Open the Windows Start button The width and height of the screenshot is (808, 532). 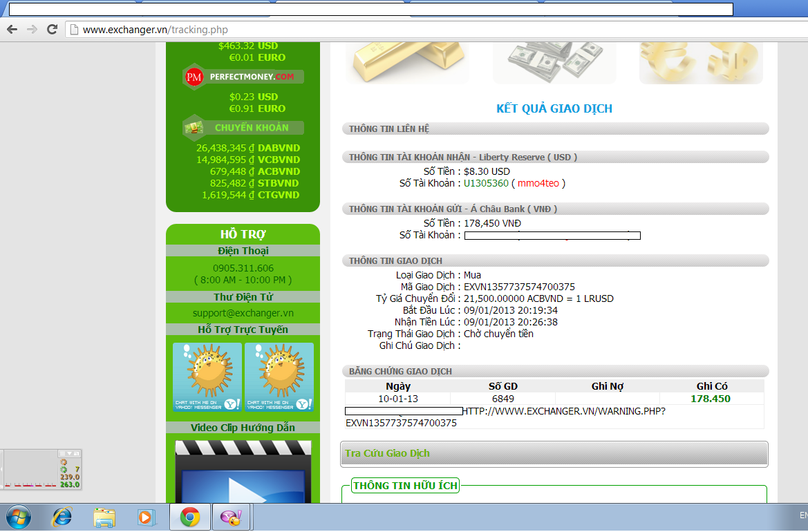(x=19, y=517)
